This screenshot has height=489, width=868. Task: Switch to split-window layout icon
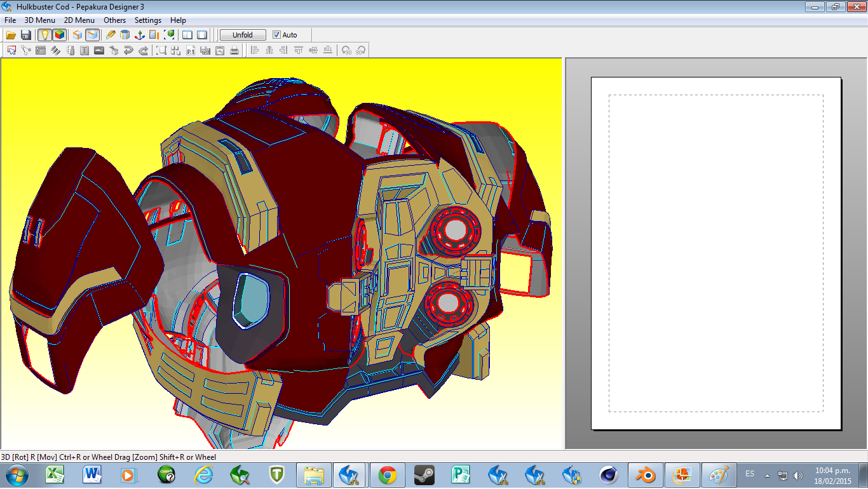[187, 35]
